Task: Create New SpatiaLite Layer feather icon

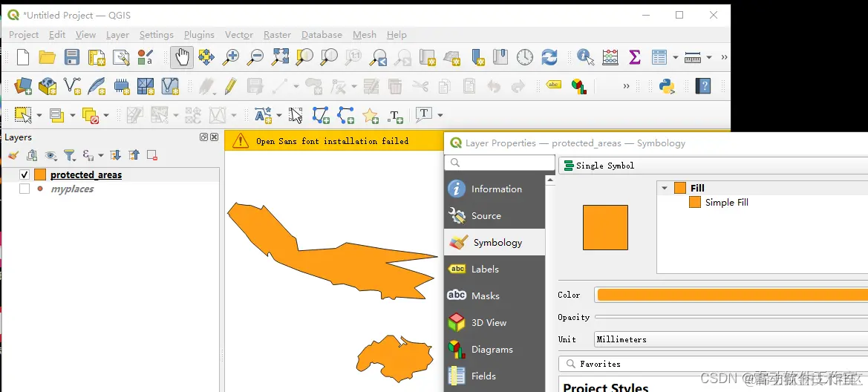Action: click(x=97, y=86)
